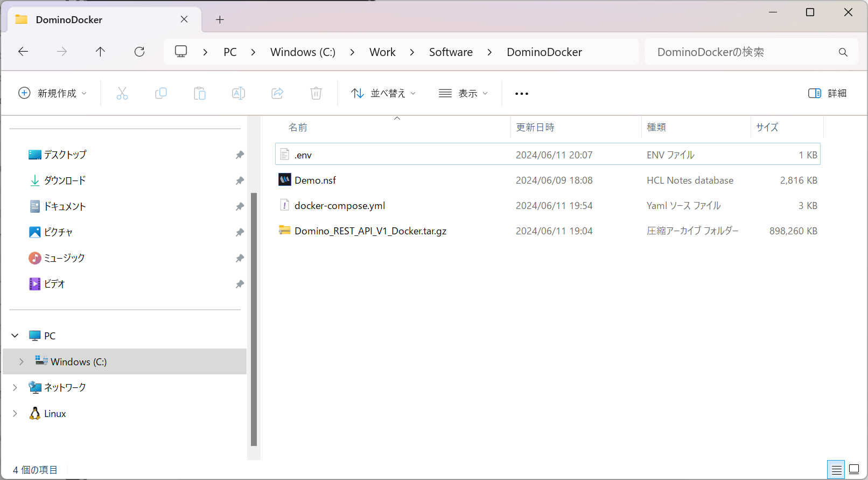Click the share icon in toolbar
The height and width of the screenshot is (480, 868).
click(277, 93)
